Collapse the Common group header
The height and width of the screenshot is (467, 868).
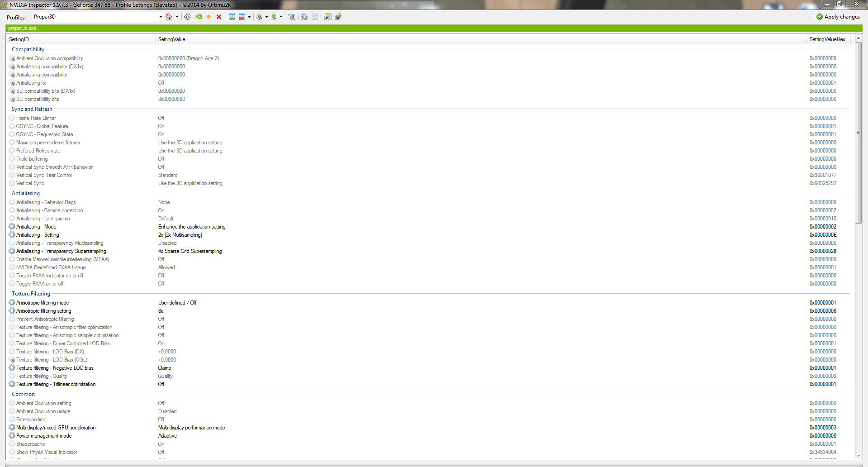pyautogui.click(x=23, y=394)
